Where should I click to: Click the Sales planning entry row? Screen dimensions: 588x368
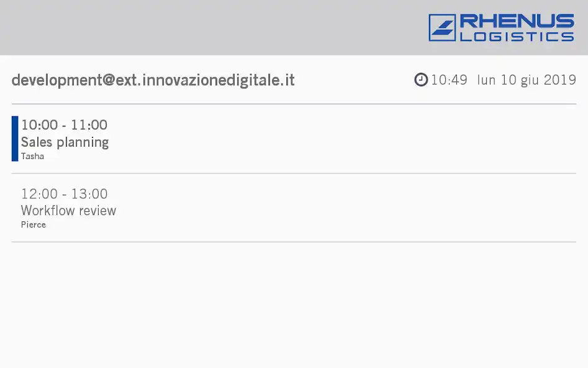pos(294,139)
